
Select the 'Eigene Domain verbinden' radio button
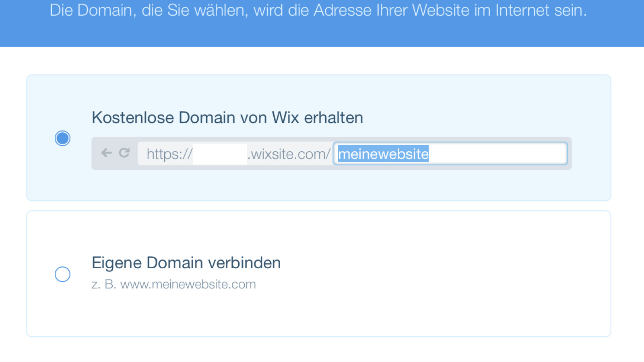click(62, 274)
